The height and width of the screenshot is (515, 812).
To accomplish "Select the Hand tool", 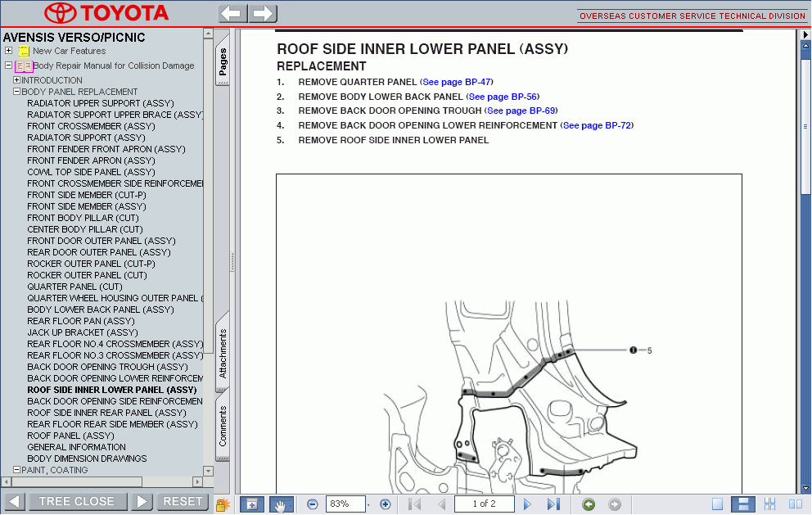I will click(x=282, y=504).
